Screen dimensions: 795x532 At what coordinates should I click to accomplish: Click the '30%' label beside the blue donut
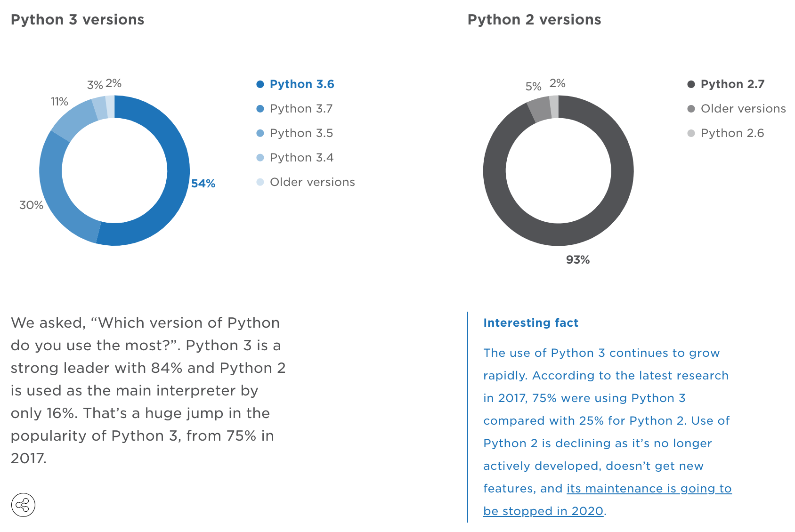click(31, 205)
